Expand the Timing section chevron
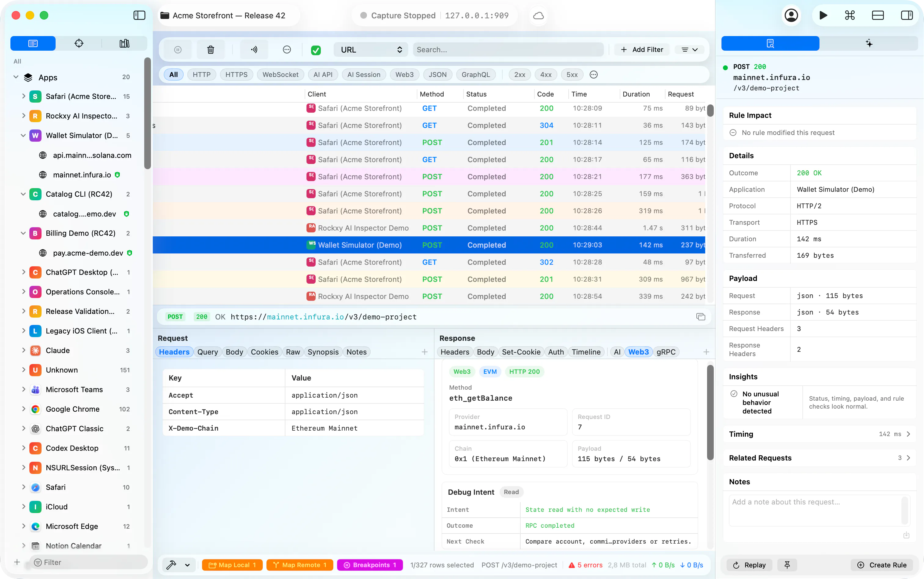The height and width of the screenshot is (579, 924). coord(908,434)
